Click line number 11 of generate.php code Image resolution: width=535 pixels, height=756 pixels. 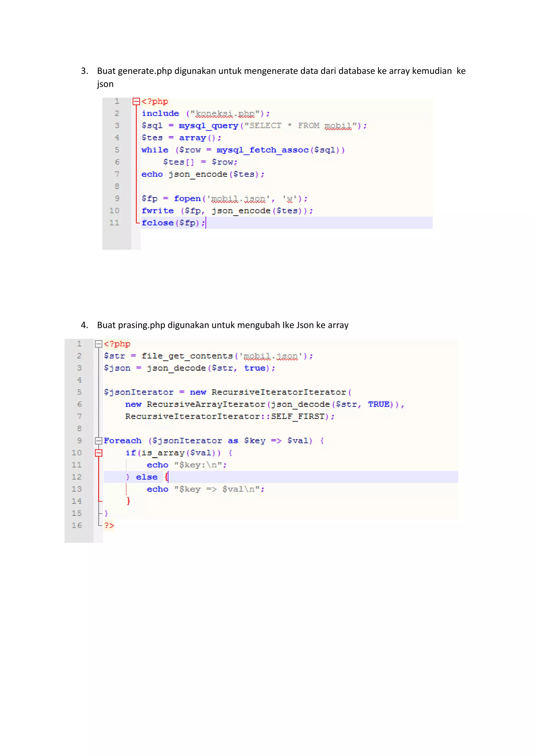click(114, 223)
